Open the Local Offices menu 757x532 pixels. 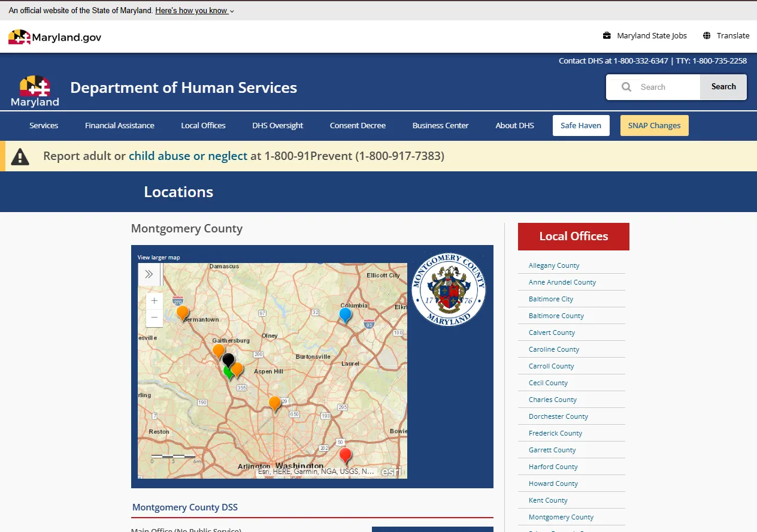coord(204,125)
